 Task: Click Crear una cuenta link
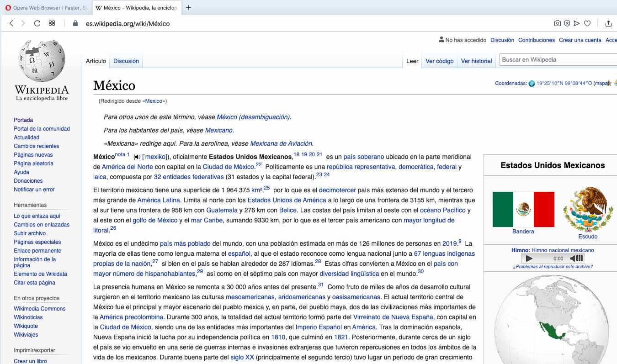[x=580, y=40]
